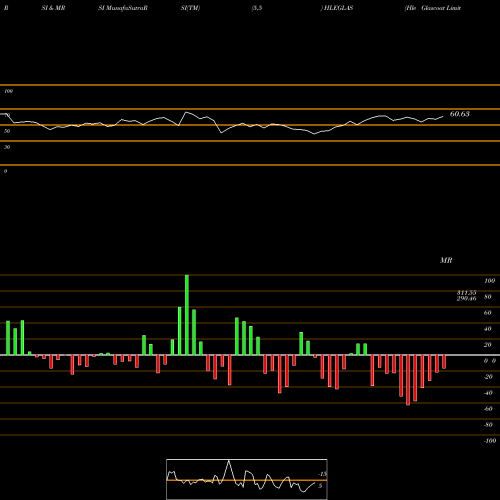The height and width of the screenshot is (500, 500).
Task: Click the last red bar in MR histogram
Action: 444,362
